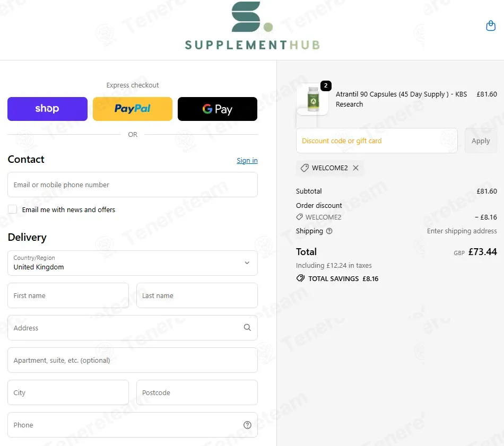Pay with PayPal express checkout
The image size is (504, 446).
click(x=133, y=109)
